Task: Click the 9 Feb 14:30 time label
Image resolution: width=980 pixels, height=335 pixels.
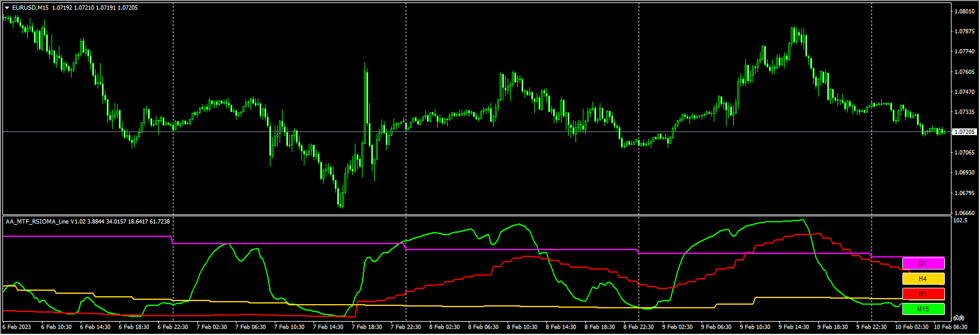Action: click(794, 327)
